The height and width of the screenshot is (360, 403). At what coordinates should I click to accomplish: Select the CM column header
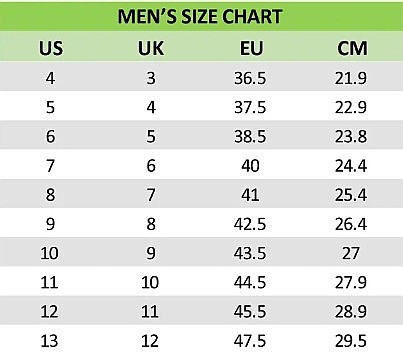tap(352, 48)
